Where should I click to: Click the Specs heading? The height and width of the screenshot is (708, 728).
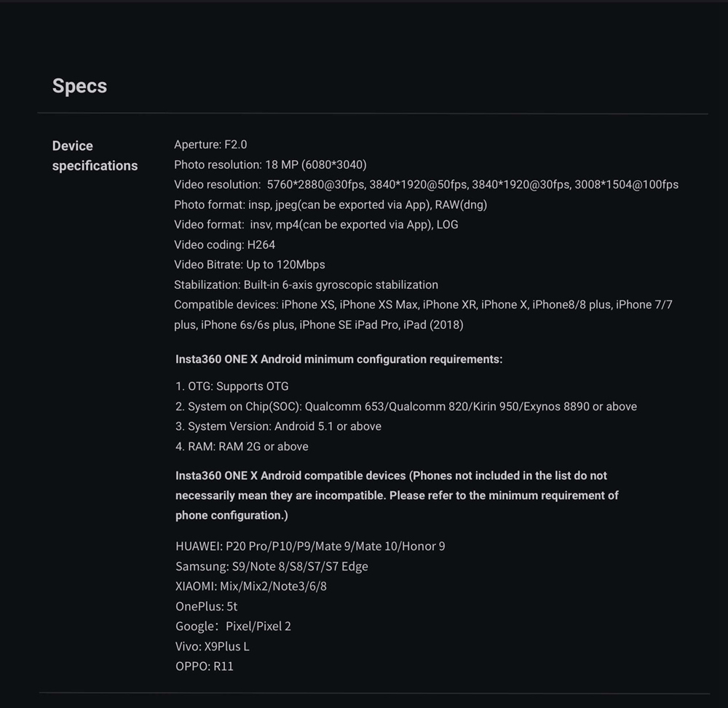pos(79,86)
